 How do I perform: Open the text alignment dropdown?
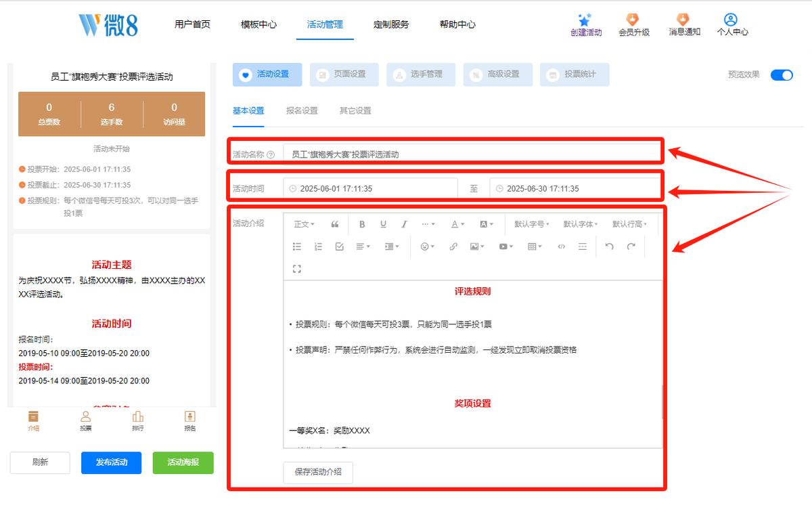(x=363, y=246)
